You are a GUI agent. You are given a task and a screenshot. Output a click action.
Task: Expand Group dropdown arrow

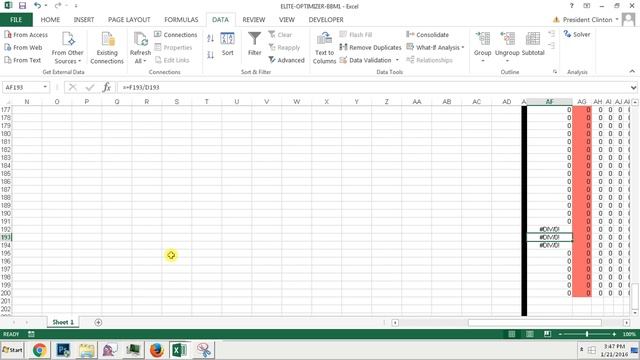tap(482, 61)
